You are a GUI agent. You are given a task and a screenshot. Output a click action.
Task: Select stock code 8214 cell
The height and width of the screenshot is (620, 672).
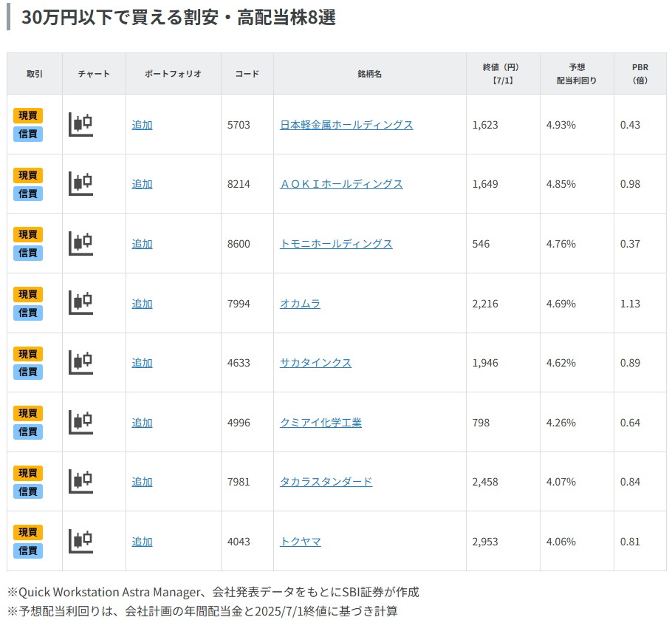click(247, 184)
